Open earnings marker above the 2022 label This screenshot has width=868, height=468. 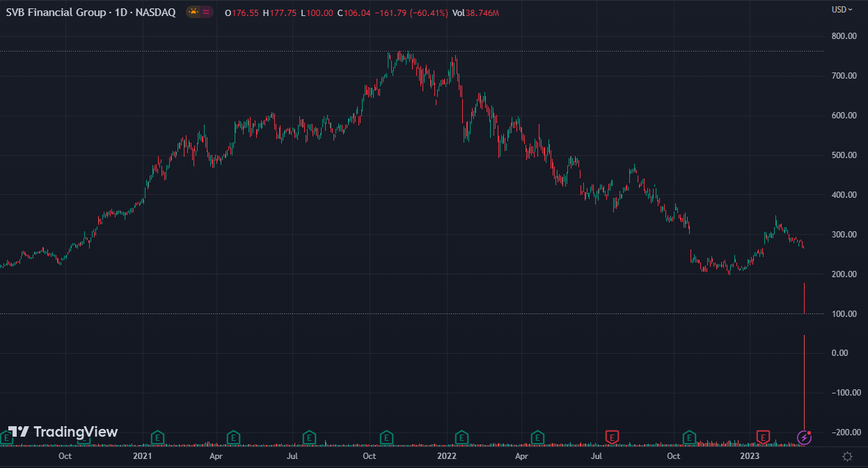click(x=461, y=437)
